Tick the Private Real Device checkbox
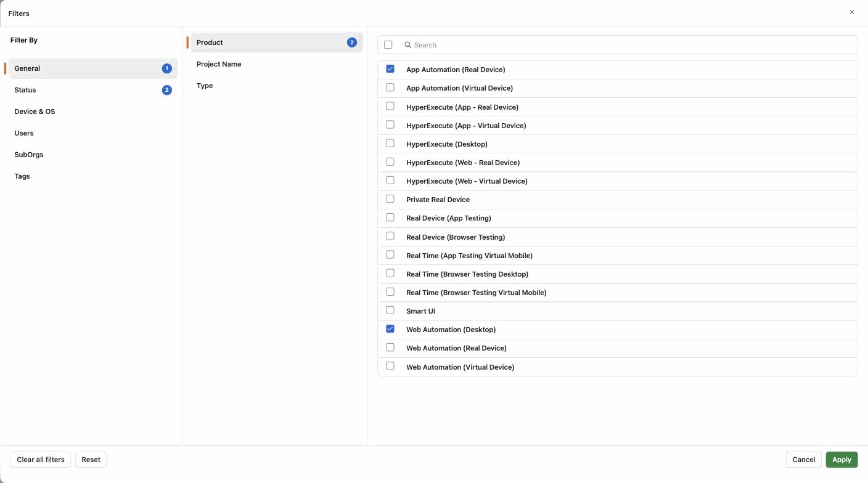The image size is (868, 483). [390, 199]
